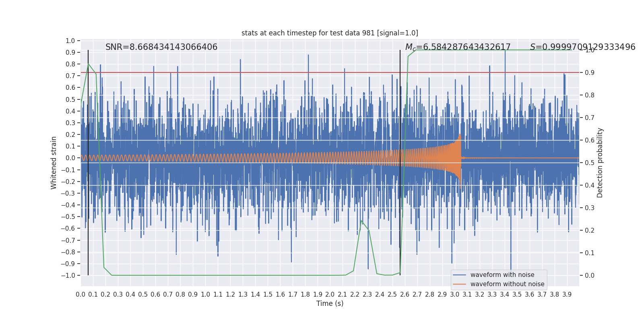Viewport: 644px width, 322px height.
Task: Click Detection probability tick label 0.4
Action: 590,186
